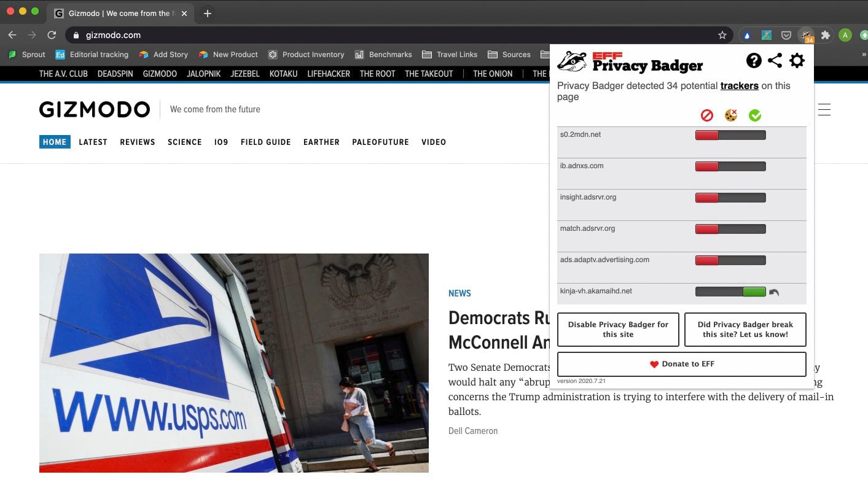Image resolution: width=868 pixels, height=488 pixels.
Task: Reload the page
Action: tap(52, 35)
